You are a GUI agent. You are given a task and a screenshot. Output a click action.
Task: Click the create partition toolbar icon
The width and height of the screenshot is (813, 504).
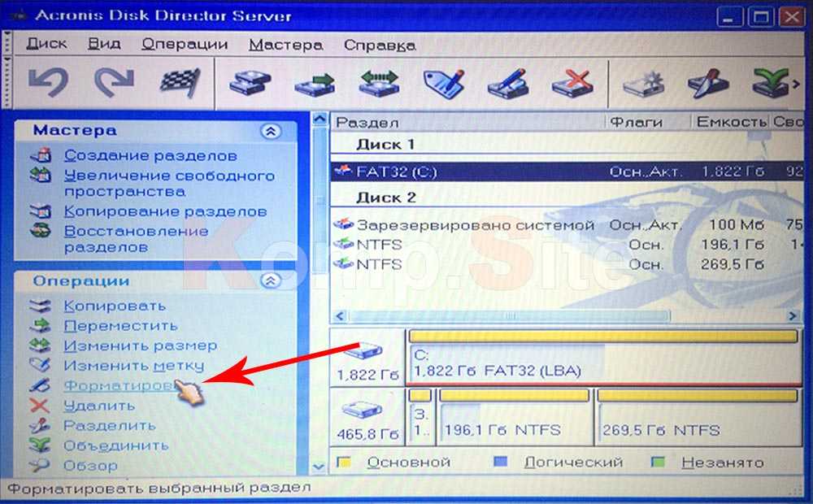pyautogui.click(x=250, y=82)
